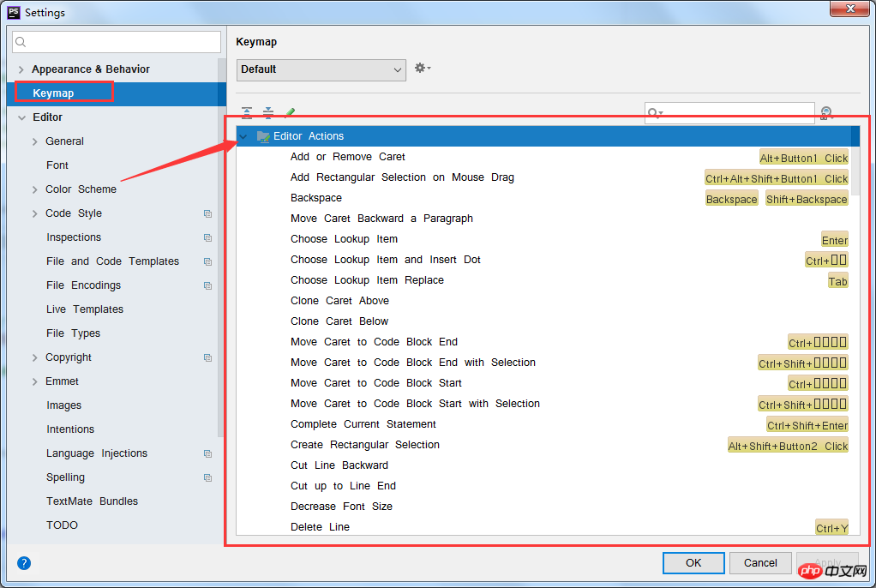Expand the Appearance & Behavior section
The image size is (876, 588).
(x=21, y=69)
